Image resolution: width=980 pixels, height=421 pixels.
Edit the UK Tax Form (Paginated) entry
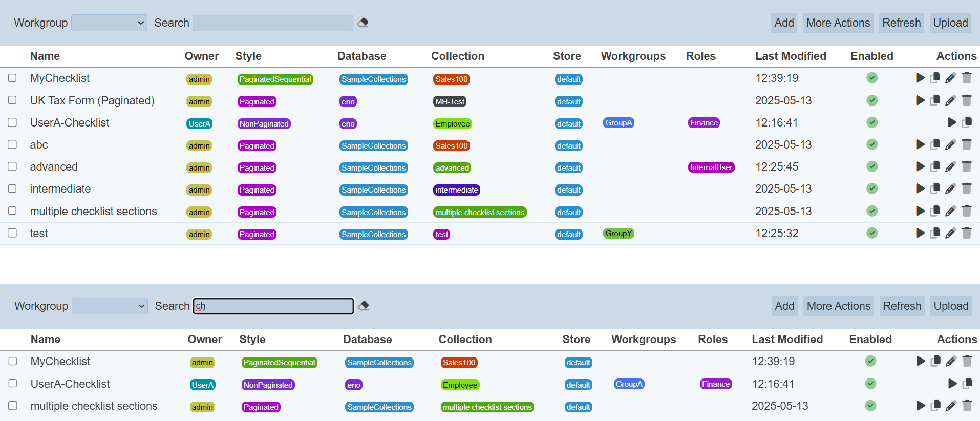950,100
